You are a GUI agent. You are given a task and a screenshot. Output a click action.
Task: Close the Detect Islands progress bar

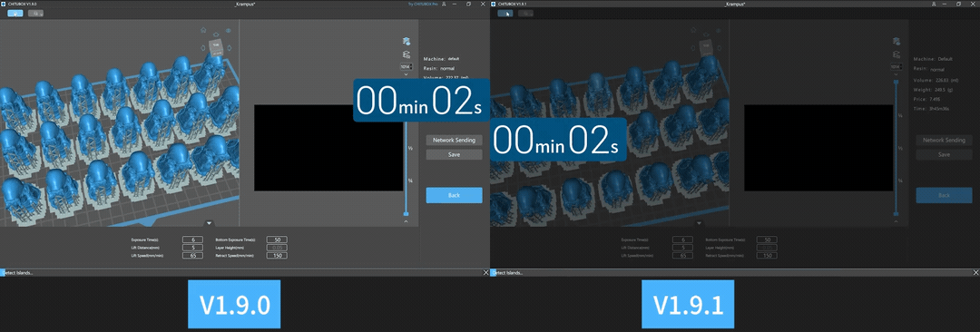tap(486, 273)
